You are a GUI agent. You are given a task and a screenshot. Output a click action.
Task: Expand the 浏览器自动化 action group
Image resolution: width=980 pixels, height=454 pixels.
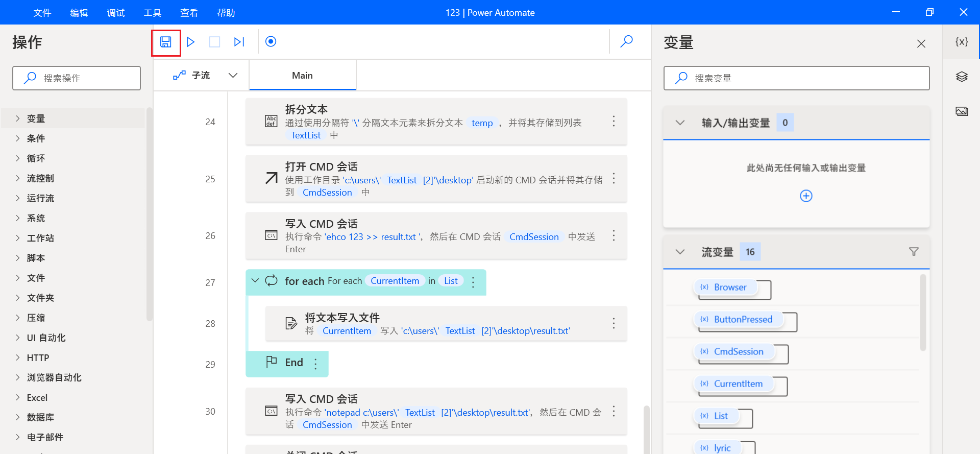pyautogui.click(x=18, y=377)
